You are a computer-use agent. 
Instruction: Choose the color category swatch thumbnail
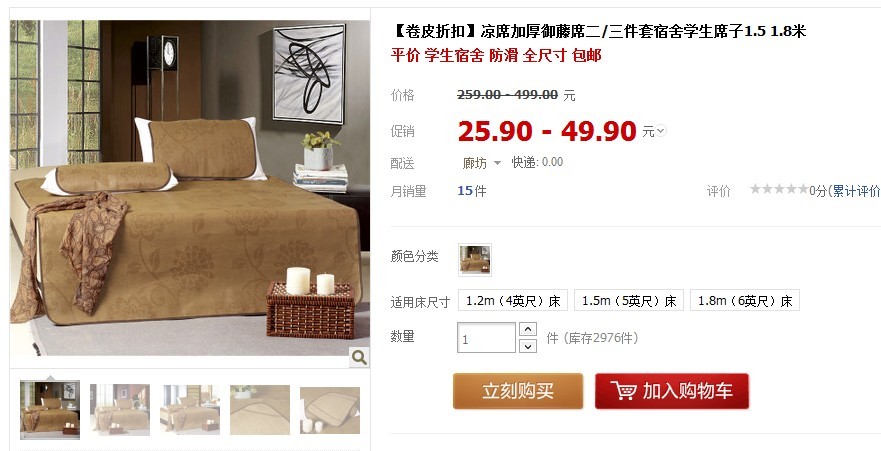pyautogui.click(x=475, y=259)
